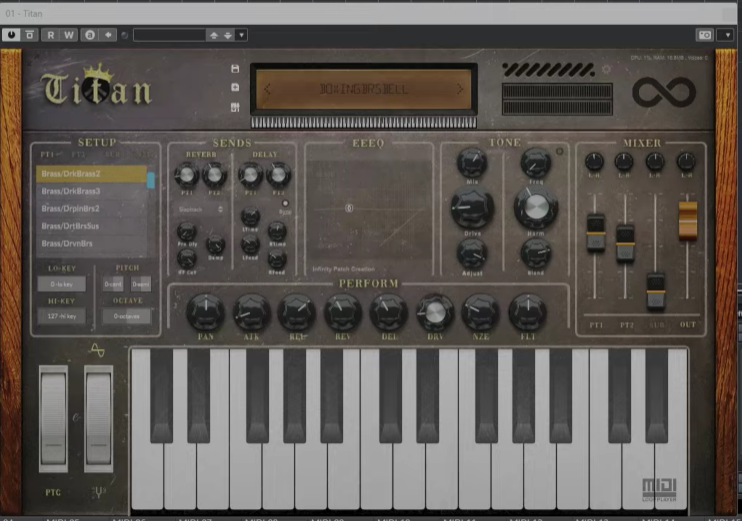
Task: Toggle the Tone section LED switch
Action: pos(559,151)
